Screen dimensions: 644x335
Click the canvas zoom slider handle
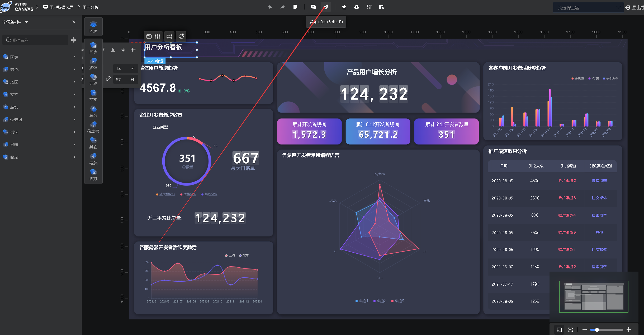[597, 330]
